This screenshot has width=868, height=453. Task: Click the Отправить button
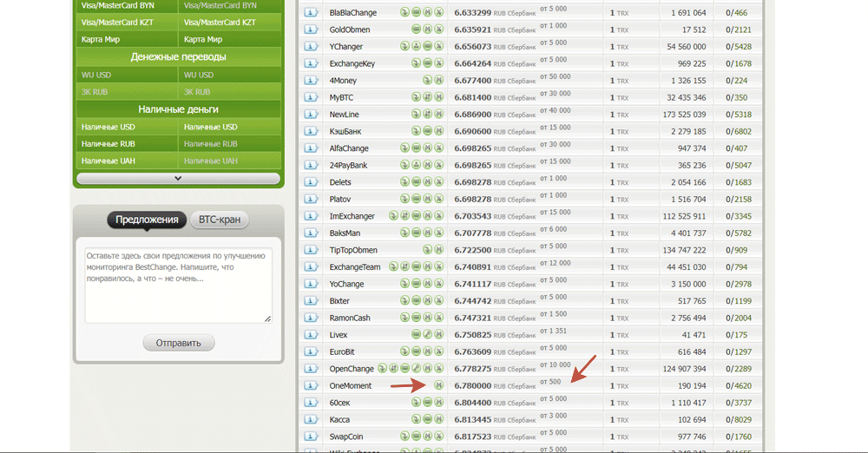(178, 343)
